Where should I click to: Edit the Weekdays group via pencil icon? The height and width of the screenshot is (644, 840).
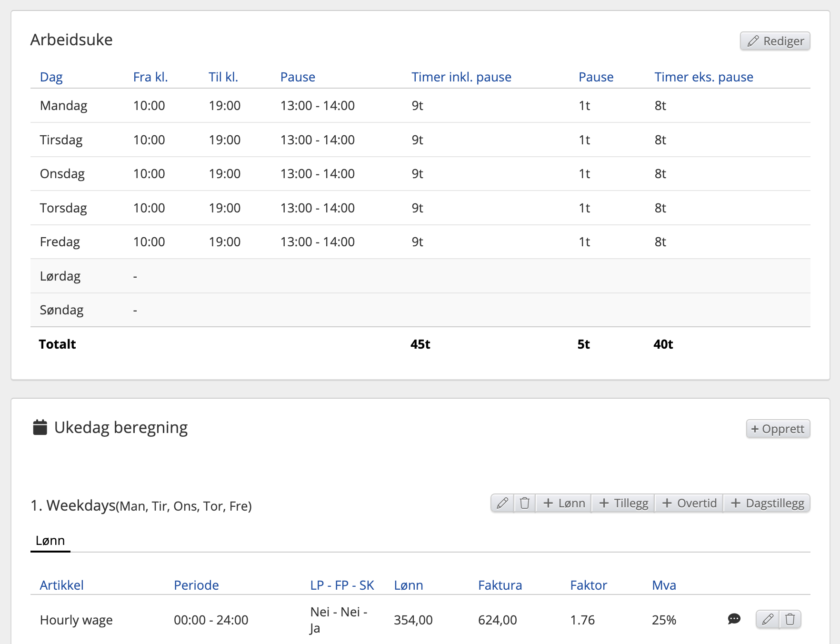coord(502,503)
